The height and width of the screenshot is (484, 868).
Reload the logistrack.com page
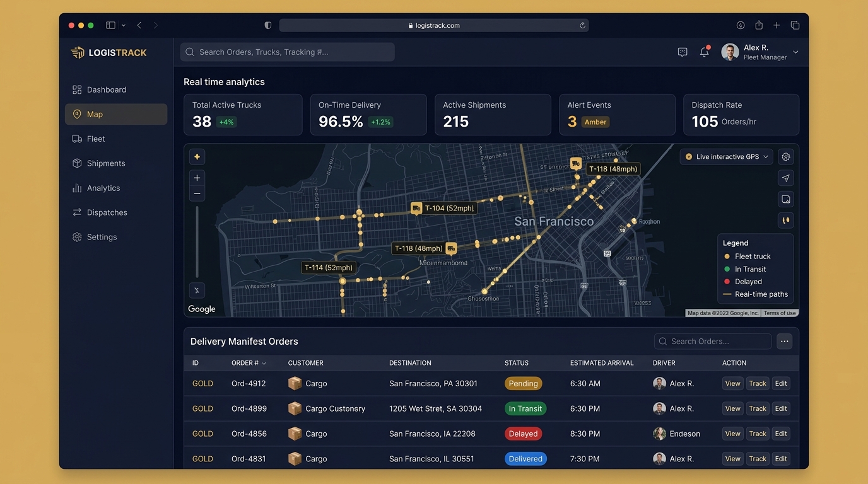(x=582, y=25)
